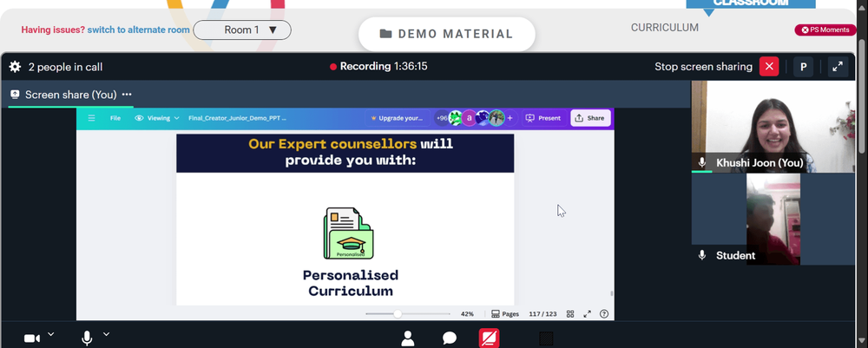Click the red stop screen sharing X
868x348 pixels.
pos(769,67)
